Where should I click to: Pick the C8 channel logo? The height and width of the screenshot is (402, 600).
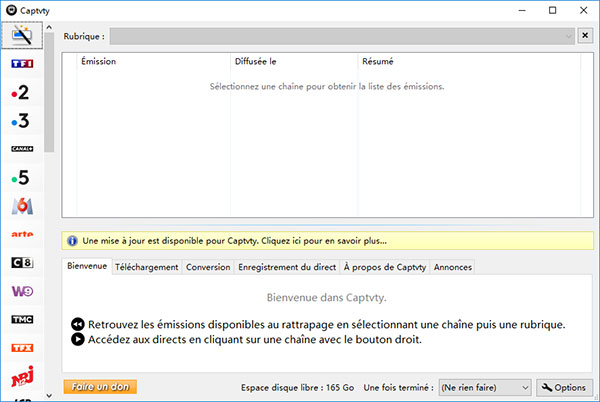tap(22, 262)
